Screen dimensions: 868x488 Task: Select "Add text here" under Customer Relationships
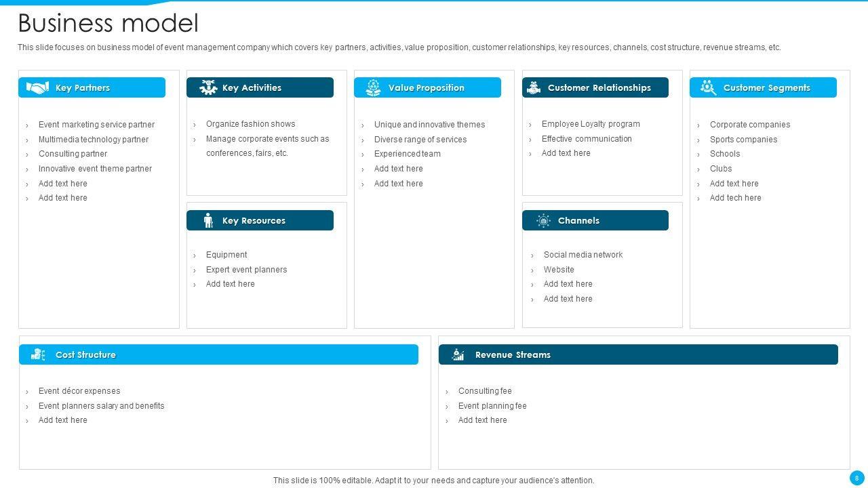(x=566, y=153)
